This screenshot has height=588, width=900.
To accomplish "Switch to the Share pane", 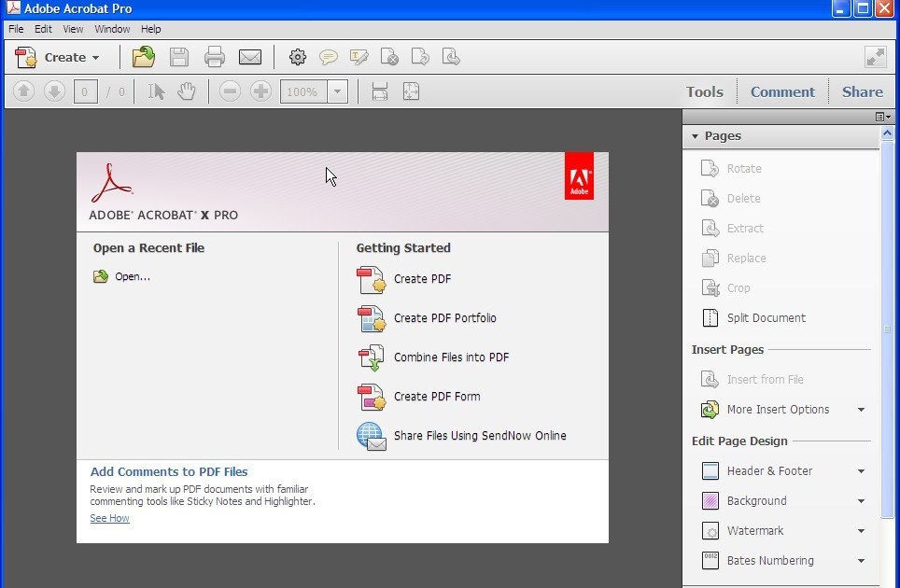I will [862, 91].
